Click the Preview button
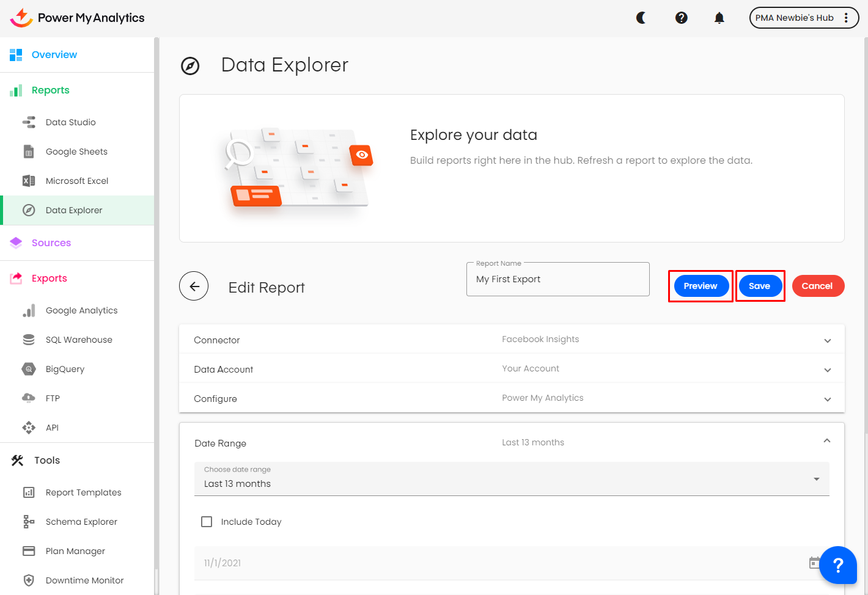868x595 pixels. [x=701, y=286]
